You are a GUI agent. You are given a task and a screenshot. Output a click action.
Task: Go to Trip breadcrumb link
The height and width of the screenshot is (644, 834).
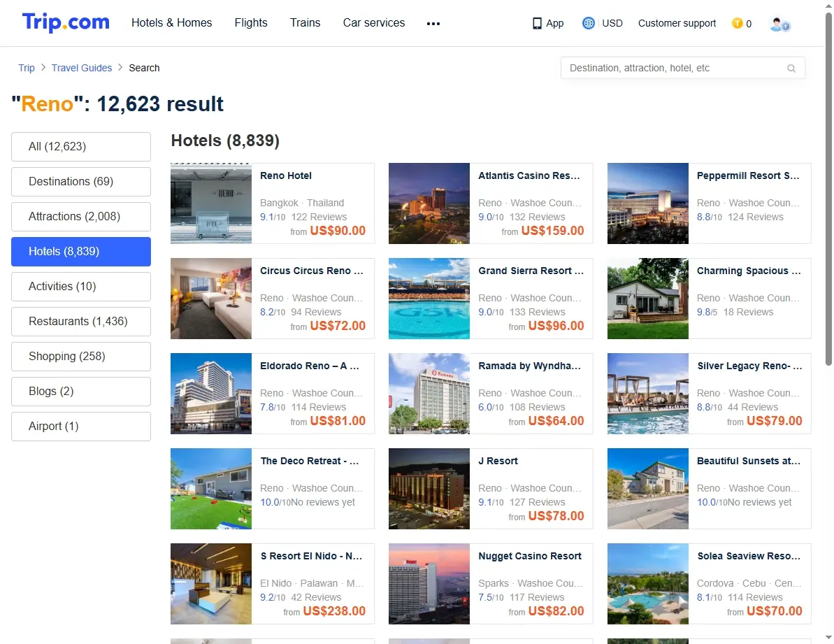27,68
